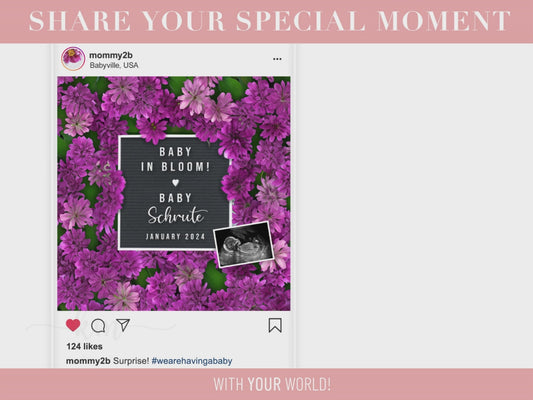Save post with the bookmark icon
Viewport: 533px width, 400px height.
(275, 325)
